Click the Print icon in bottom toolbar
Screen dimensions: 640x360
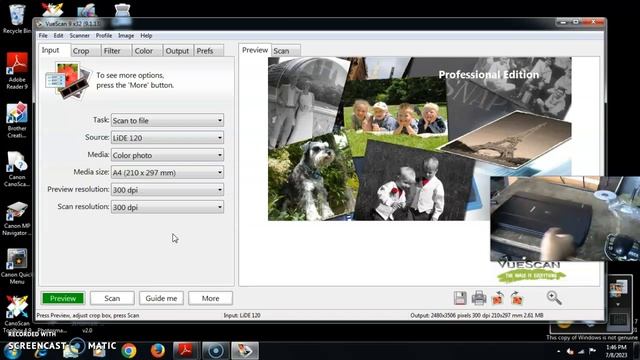[x=479, y=298]
